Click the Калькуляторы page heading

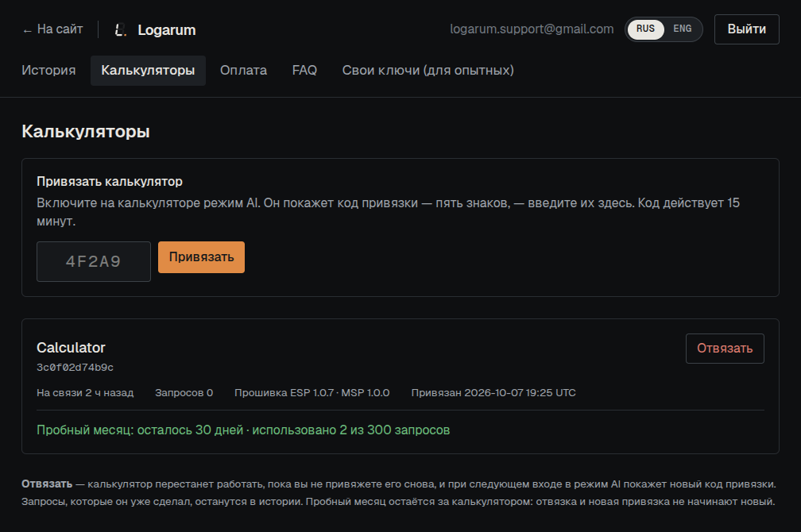point(86,132)
